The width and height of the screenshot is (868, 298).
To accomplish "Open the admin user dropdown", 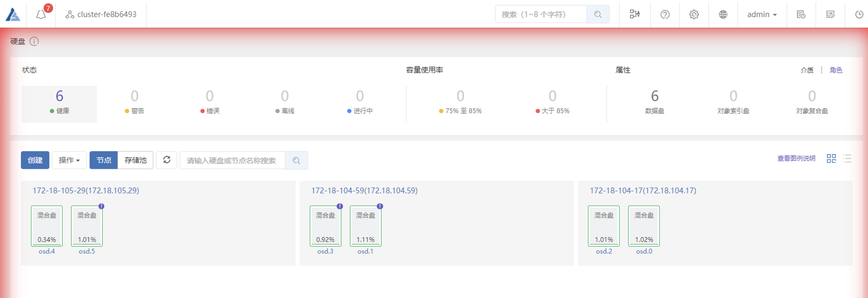I will [x=762, y=15].
